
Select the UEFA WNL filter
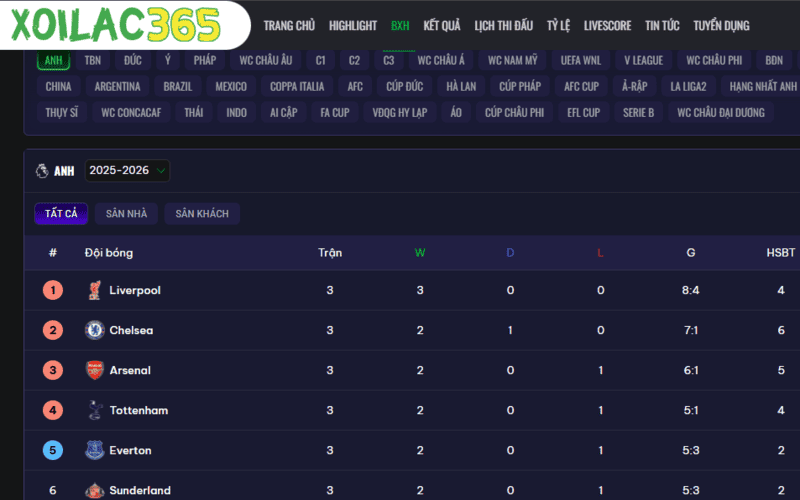[581, 60]
